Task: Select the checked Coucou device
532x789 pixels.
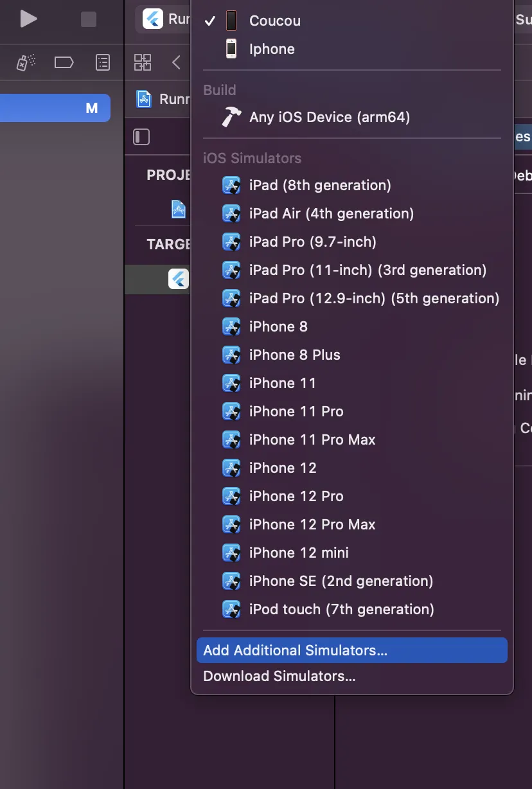Action: click(352, 21)
